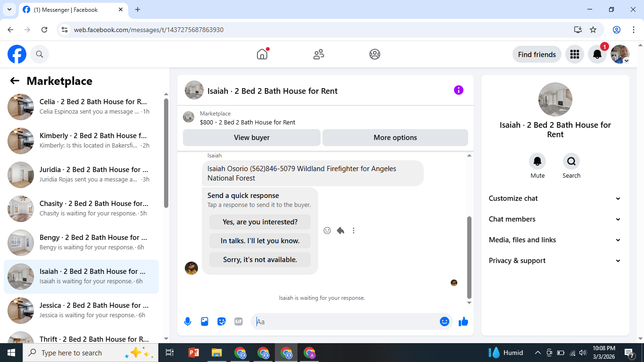This screenshot has height=362, width=644.
Task: Click the Windows taskbar search box
Action: coord(91,353)
